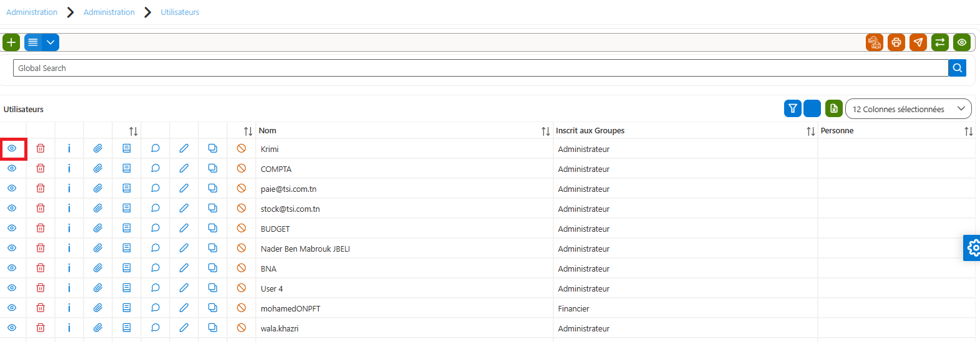Image resolution: width=980 pixels, height=342 pixels.
Task: Edit the Krimi user with pencil icon
Action: 184,148
